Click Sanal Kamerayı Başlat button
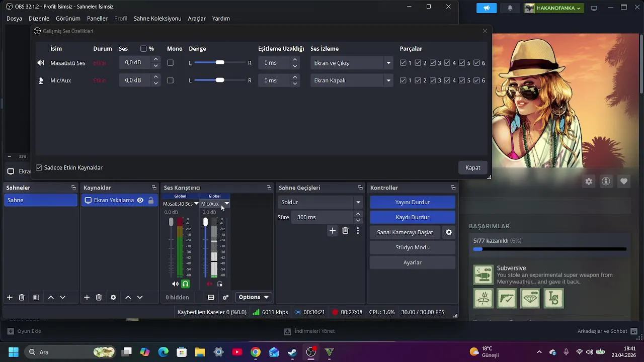This screenshot has height=362, width=644. [x=405, y=232]
